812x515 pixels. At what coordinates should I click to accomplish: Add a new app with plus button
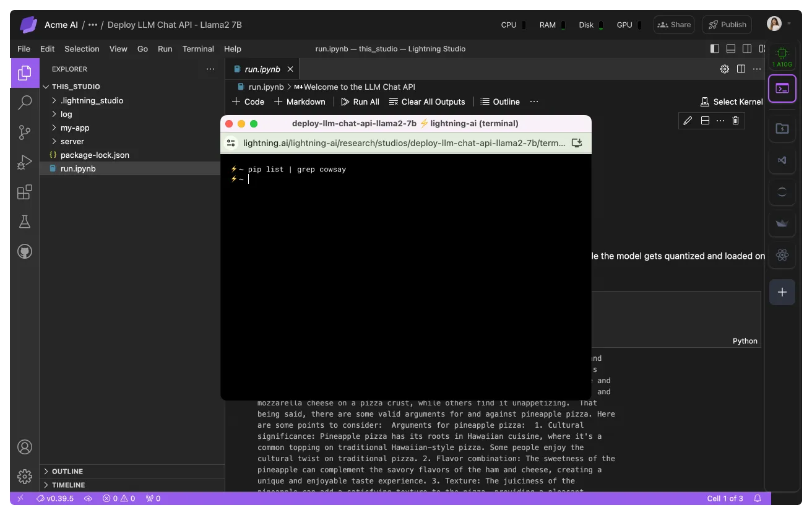pos(782,292)
